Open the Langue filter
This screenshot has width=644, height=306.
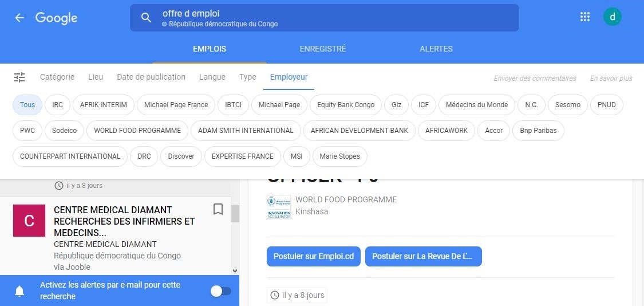point(212,77)
